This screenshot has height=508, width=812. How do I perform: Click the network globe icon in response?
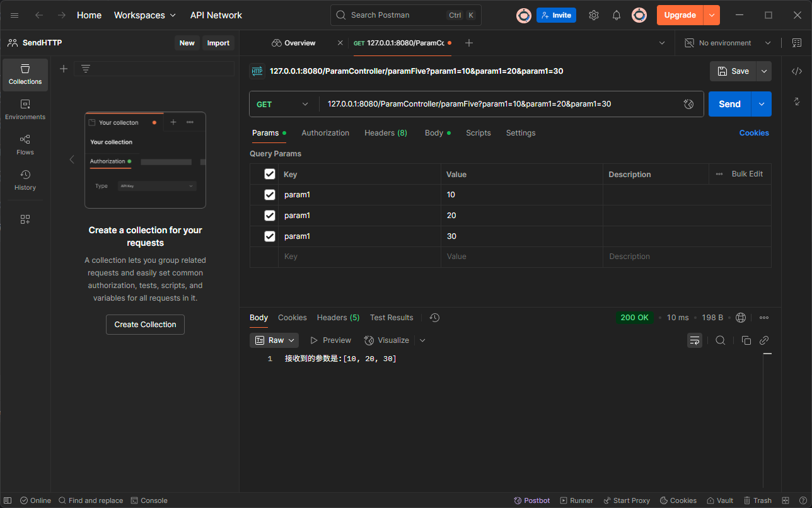point(741,318)
